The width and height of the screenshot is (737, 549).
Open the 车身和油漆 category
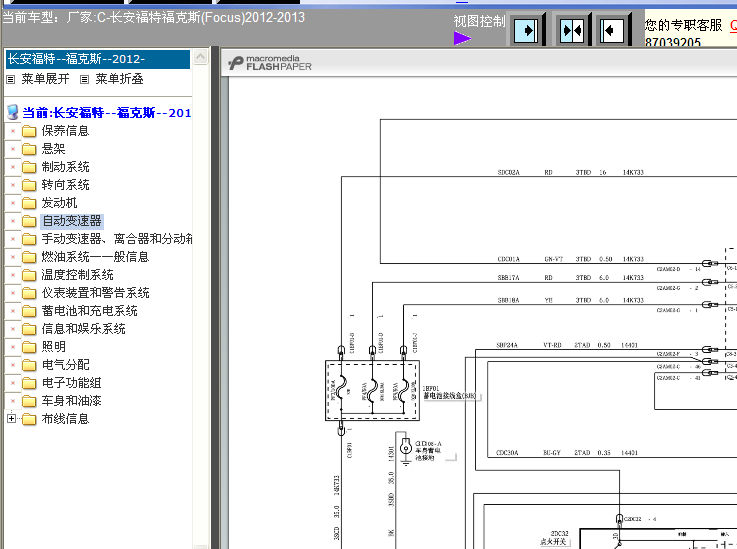(x=71, y=401)
